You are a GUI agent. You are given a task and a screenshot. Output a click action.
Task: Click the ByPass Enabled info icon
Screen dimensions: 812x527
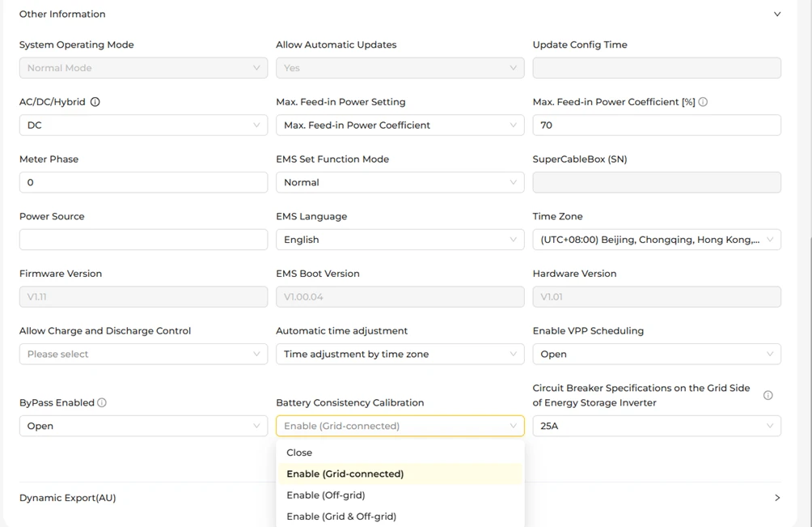pos(102,402)
